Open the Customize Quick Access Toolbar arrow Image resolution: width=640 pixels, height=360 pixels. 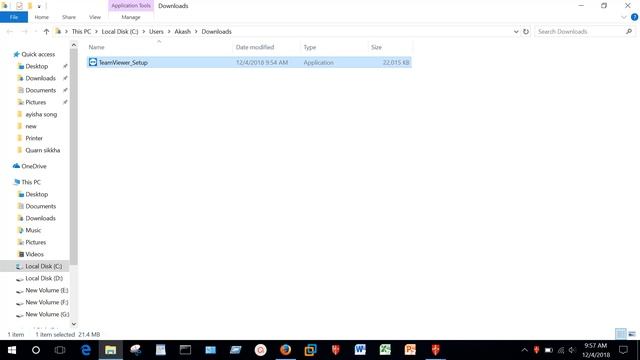[39, 6]
